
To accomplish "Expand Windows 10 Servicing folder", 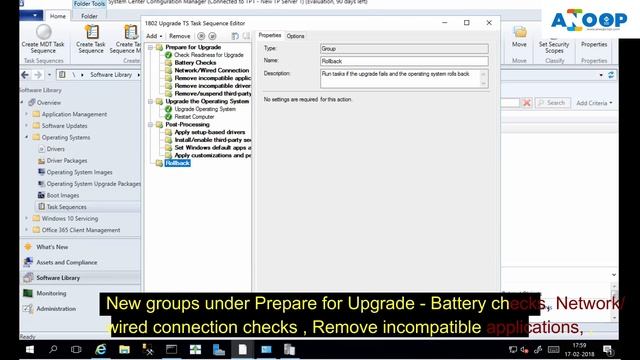I will [x=27, y=218].
